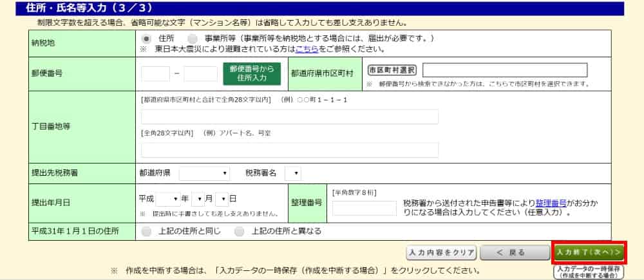
Task: Click the 丁目番地等 address input field
Action: 289,117
